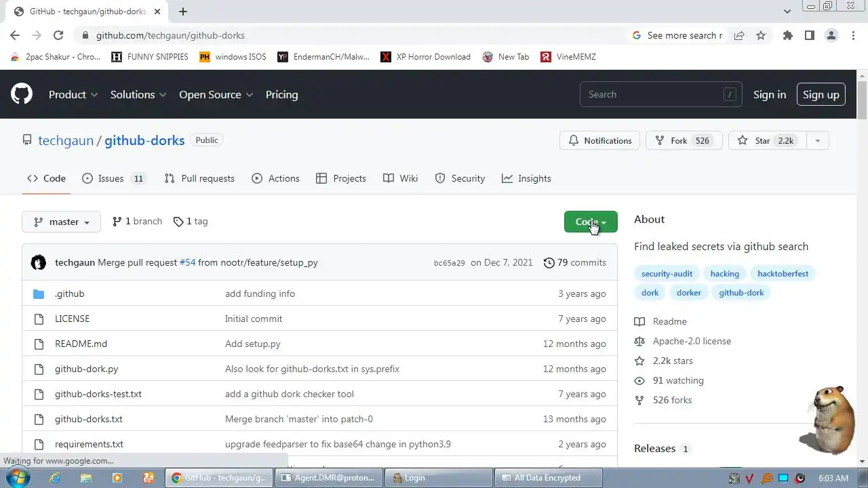Open the Chrome profile avatar icon
Image resolution: width=868 pixels, height=488 pixels.
(x=831, y=35)
